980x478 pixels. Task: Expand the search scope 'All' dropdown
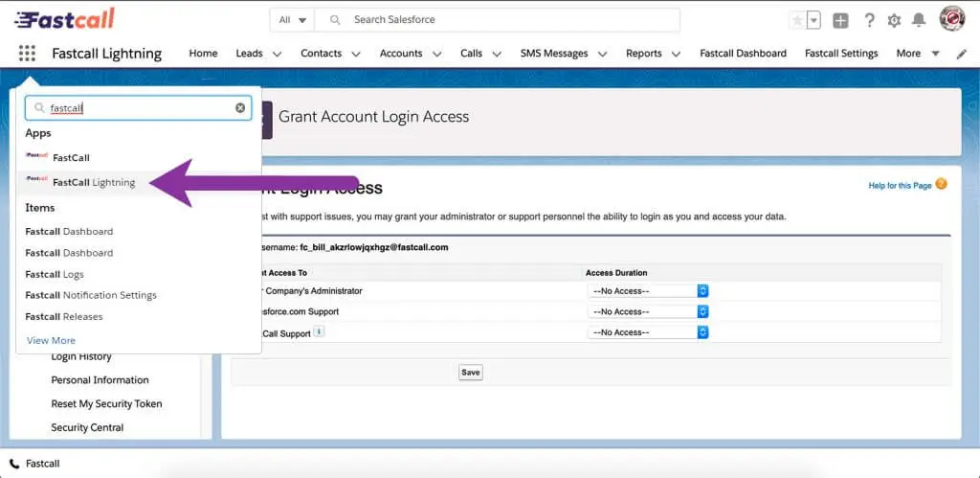coord(293,20)
